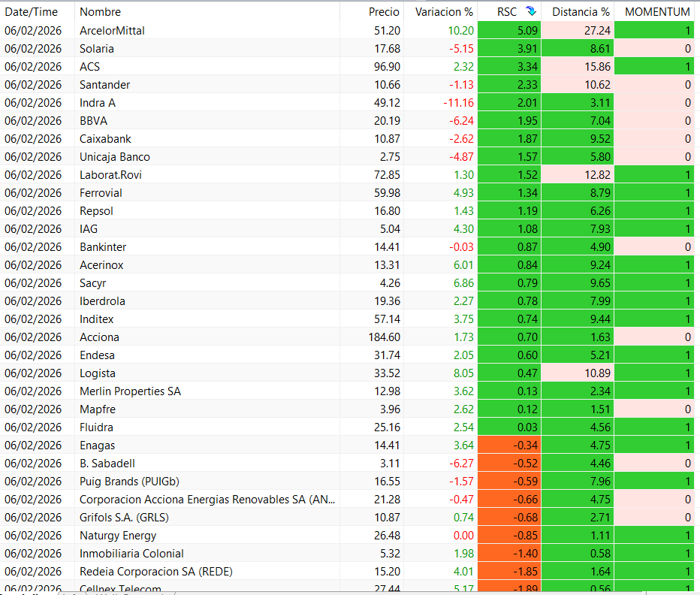The height and width of the screenshot is (595, 700).
Task: Click Acciona price 184.60
Action: point(385,337)
